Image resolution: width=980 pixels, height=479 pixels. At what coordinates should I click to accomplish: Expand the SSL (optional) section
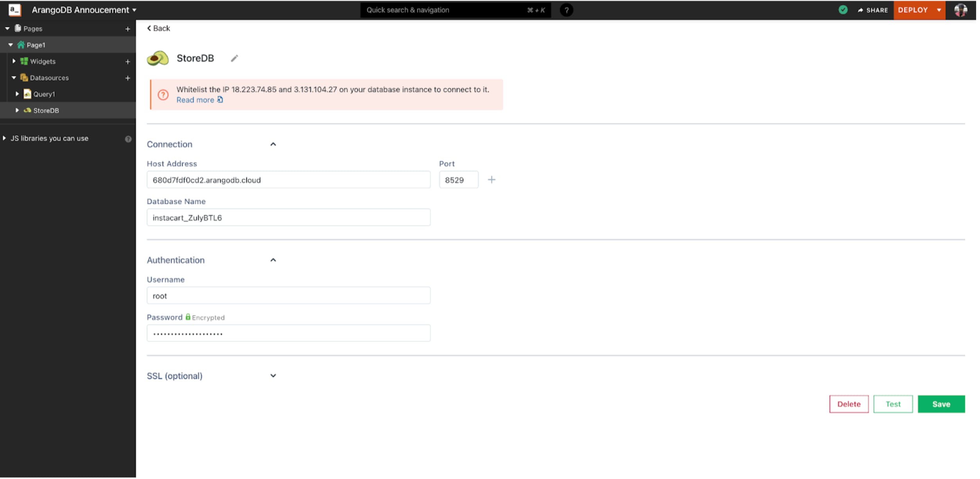coord(273,376)
